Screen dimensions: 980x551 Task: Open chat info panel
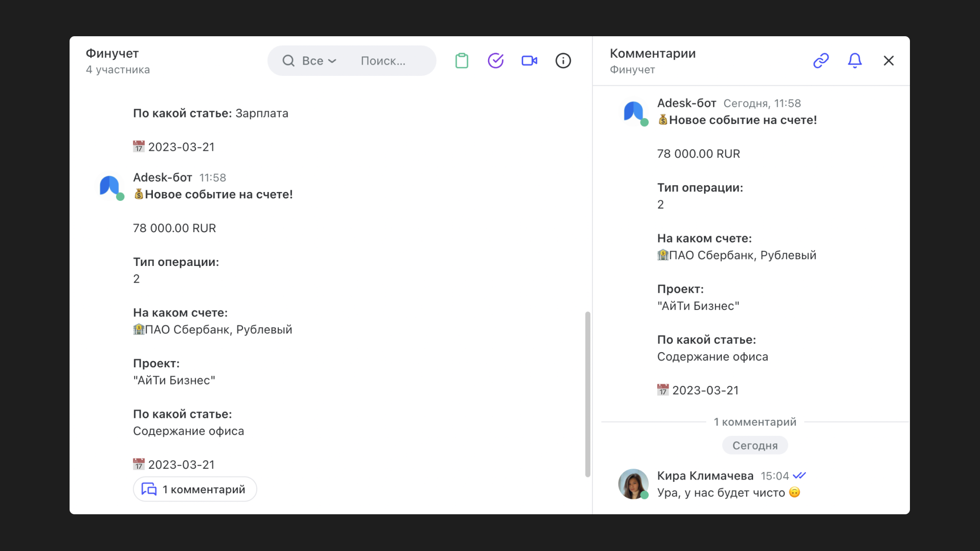click(563, 61)
